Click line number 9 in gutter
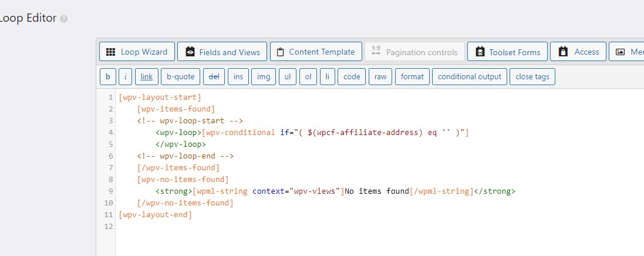 coord(110,191)
